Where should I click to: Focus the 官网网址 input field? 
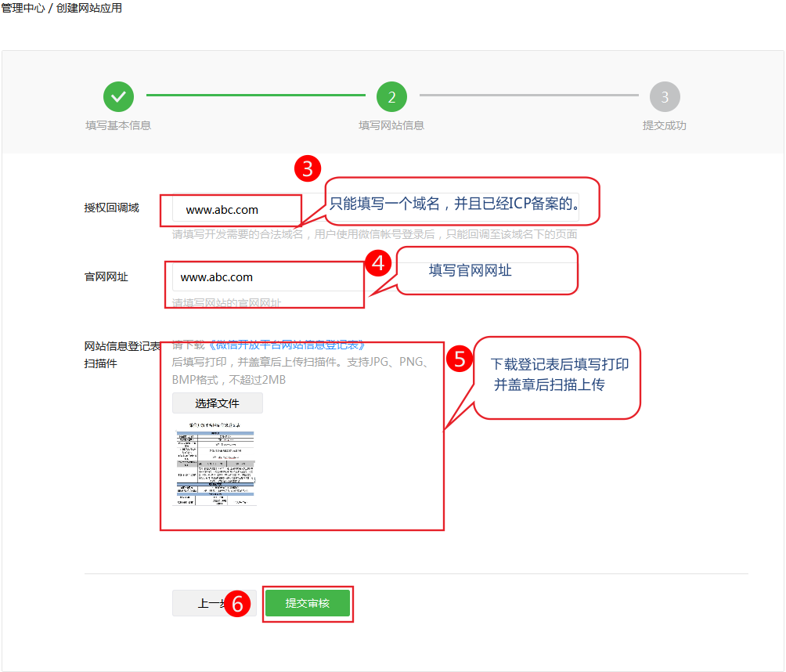point(266,277)
